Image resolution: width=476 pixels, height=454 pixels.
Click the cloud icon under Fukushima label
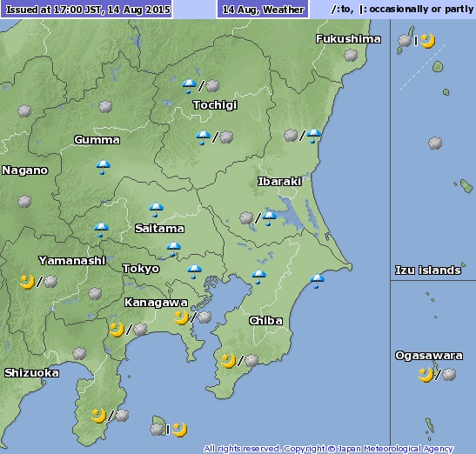[x=351, y=56]
